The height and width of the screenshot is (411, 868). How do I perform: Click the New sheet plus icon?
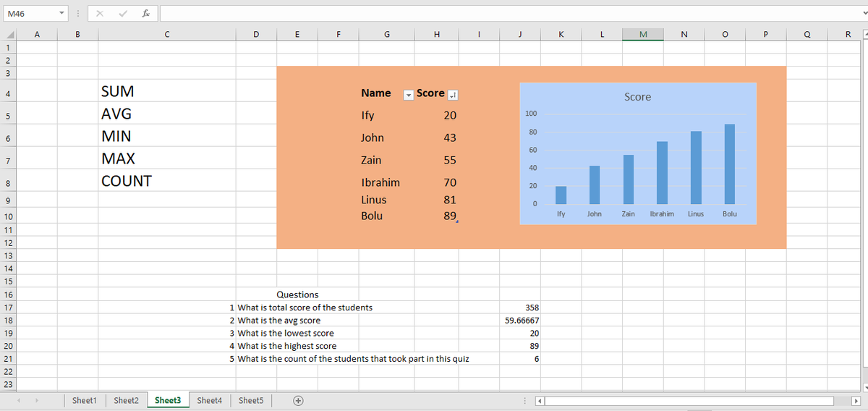point(297,400)
